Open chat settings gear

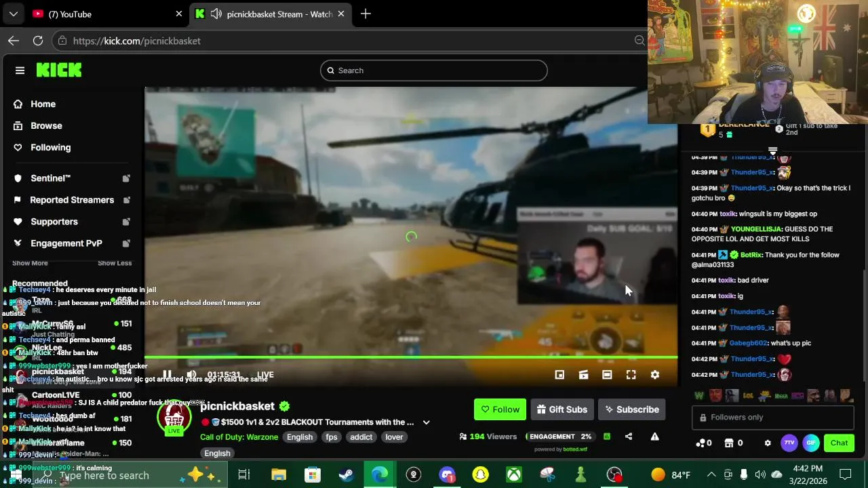768,443
